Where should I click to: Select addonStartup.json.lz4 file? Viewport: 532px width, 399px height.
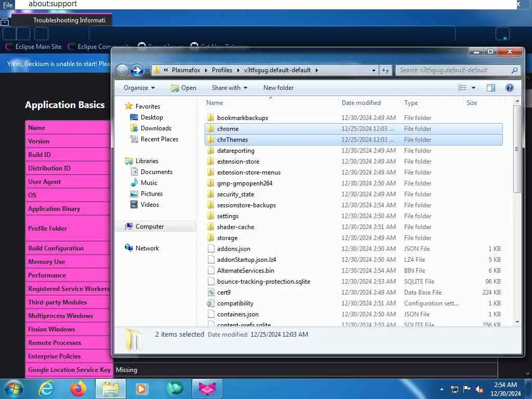(246, 260)
